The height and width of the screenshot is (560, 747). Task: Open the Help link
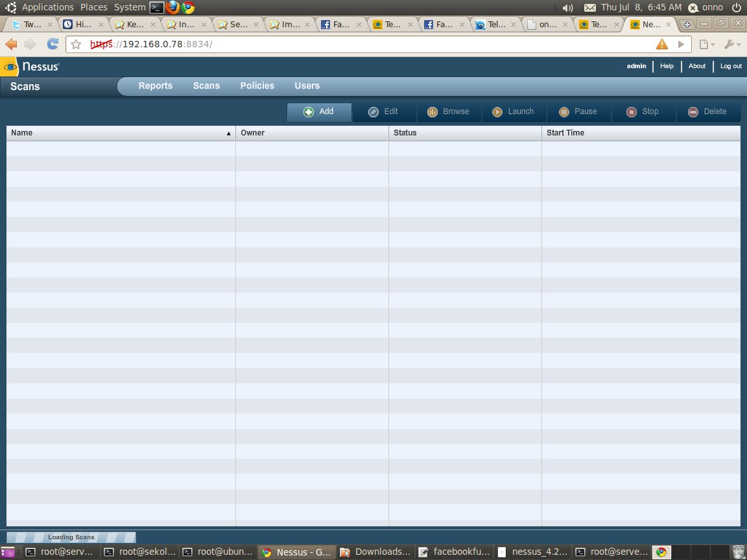point(667,66)
